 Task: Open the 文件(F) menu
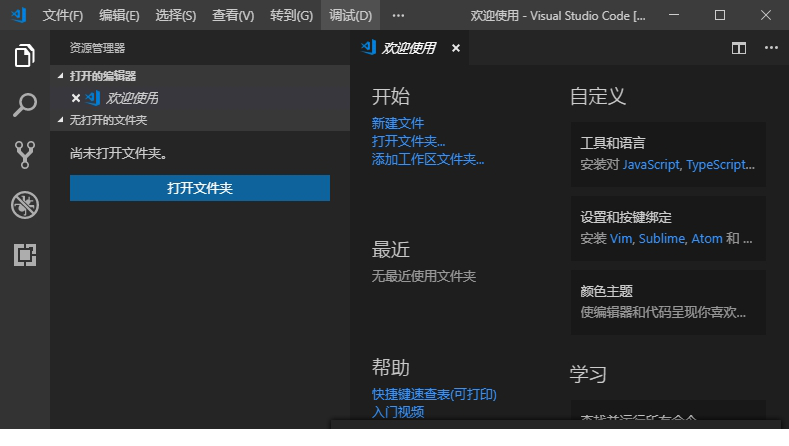point(62,16)
